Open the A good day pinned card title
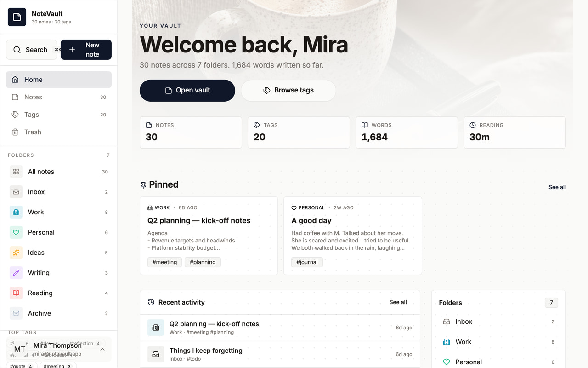The height and width of the screenshot is (368, 588). point(311,220)
